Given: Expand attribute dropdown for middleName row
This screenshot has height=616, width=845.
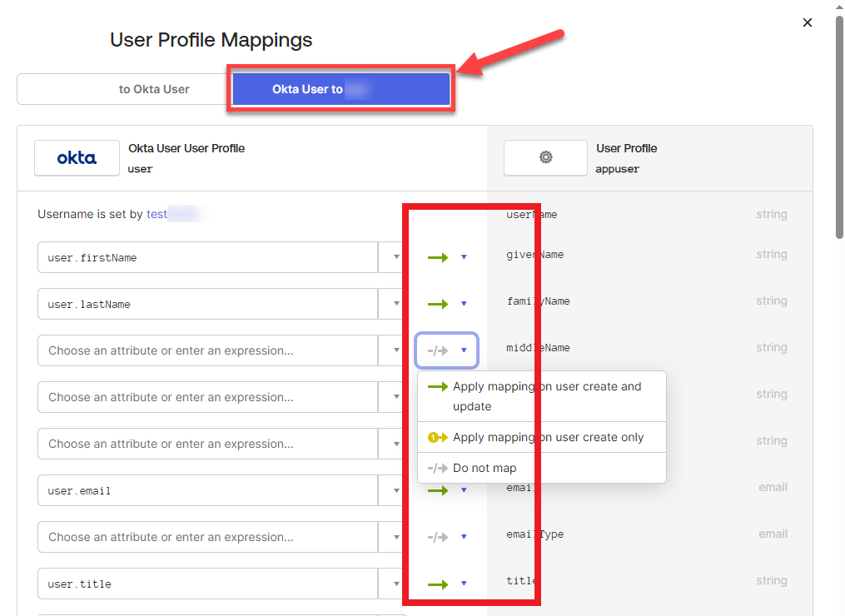Looking at the screenshot, I should pyautogui.click(x=396, y=350).
